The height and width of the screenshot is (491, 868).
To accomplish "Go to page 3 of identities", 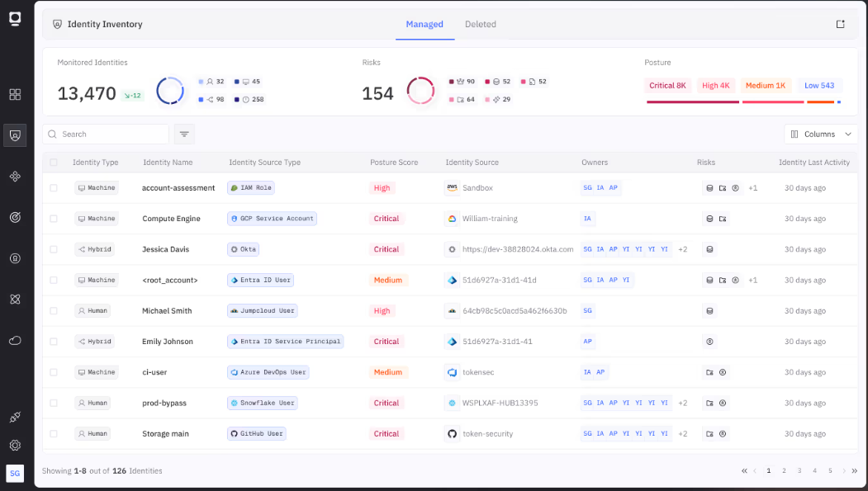I will click(x=799, y=470).
